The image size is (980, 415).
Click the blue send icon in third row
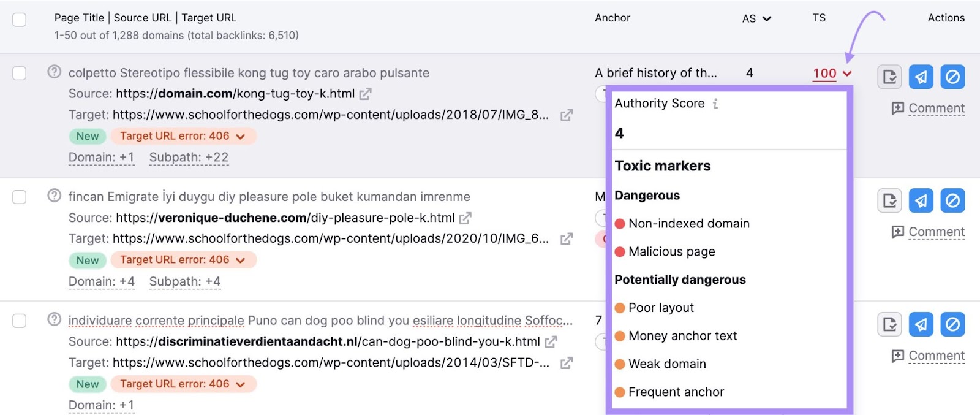[921, 325]
